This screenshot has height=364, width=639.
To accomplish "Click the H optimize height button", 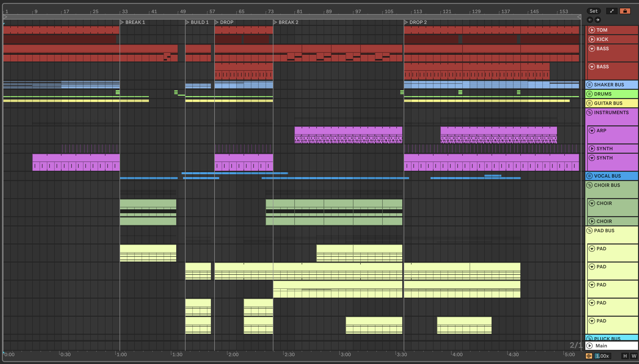I will point(625,356).
